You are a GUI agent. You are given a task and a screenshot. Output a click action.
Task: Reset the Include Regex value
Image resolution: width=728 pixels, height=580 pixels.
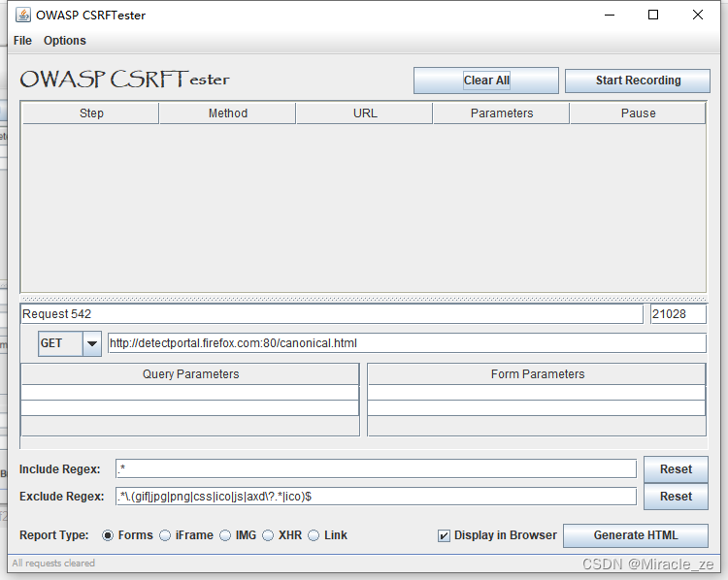(x=676, y=469)
